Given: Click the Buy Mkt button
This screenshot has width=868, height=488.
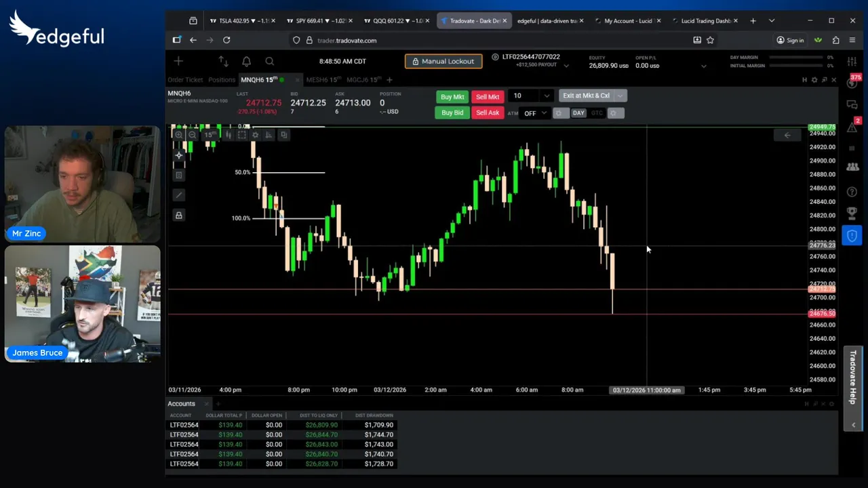Looking at the screenshot, I should click(x=453, y=96).
